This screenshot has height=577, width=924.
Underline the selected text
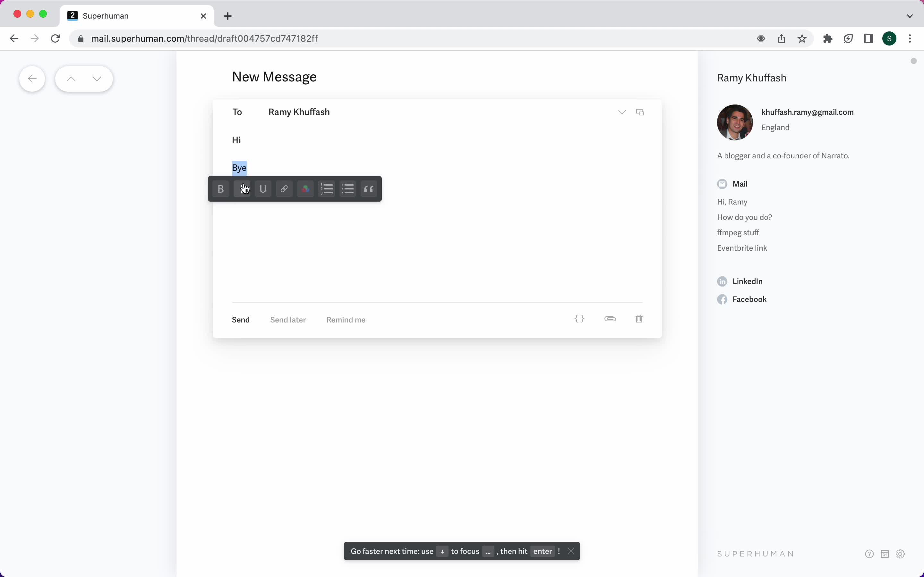263,189
